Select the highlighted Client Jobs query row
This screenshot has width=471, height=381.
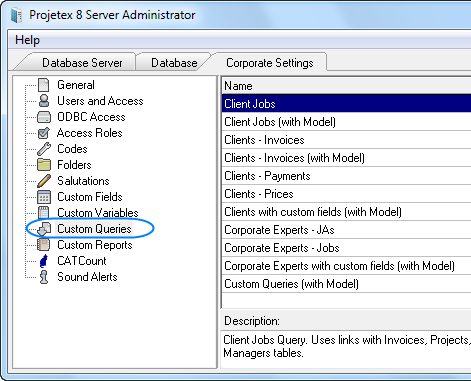[346, 104]
